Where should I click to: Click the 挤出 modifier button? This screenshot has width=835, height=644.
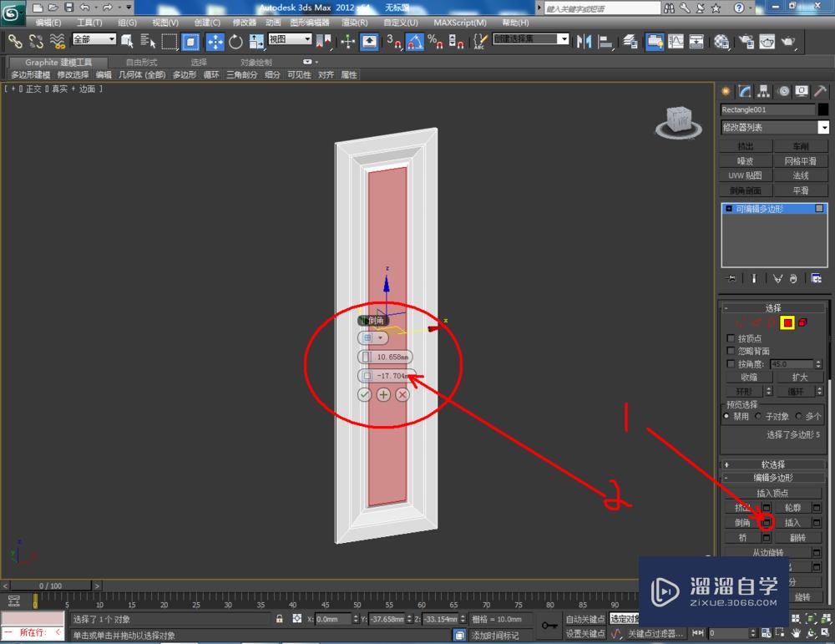[x=746, y=146]
